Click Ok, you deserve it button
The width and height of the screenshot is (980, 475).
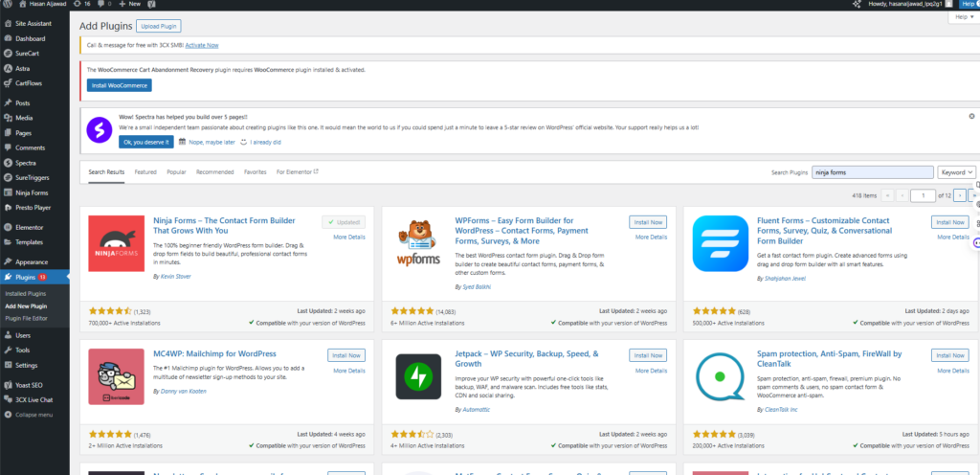146,142
